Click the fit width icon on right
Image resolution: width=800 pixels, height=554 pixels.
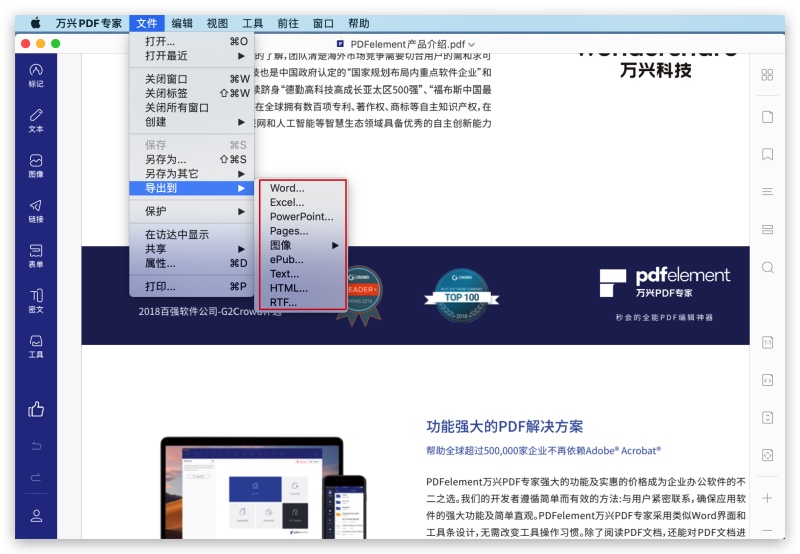pyautogui.click(x=767, y=380)
